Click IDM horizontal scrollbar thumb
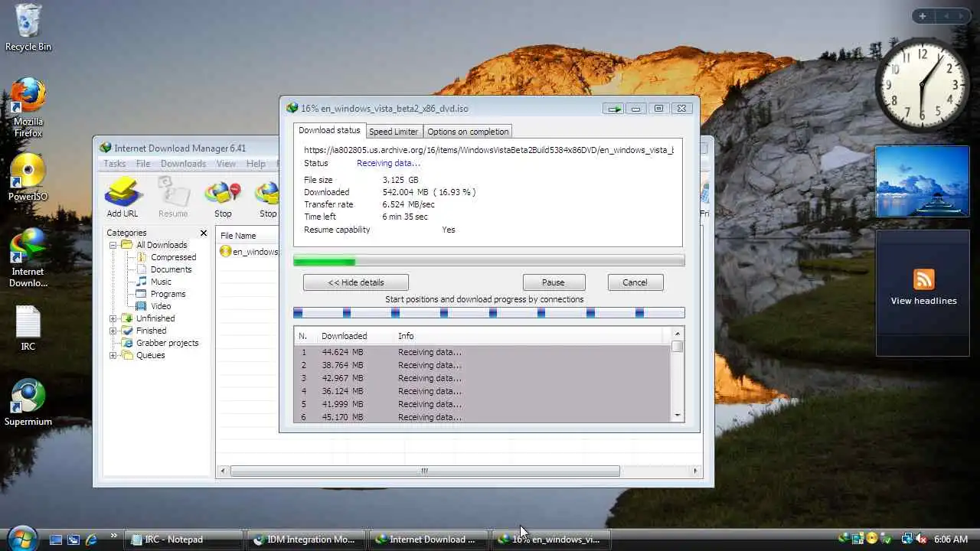980x551 pixels. coord(425,471)
